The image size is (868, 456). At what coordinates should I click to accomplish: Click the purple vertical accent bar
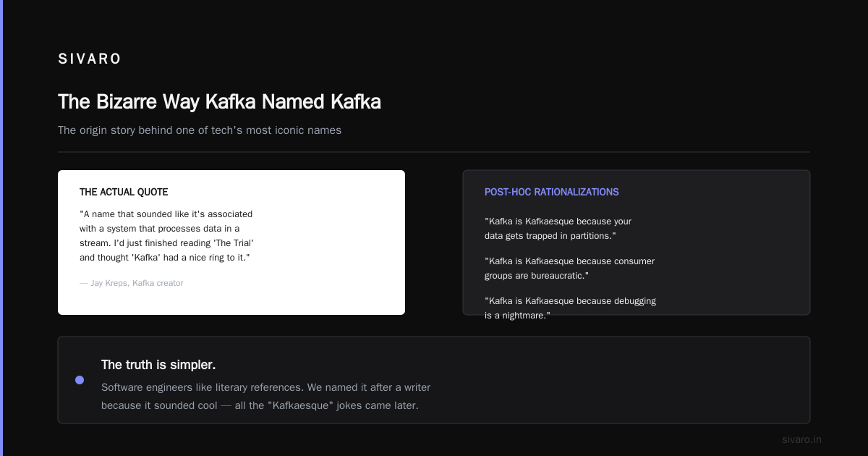click(1, 228)
